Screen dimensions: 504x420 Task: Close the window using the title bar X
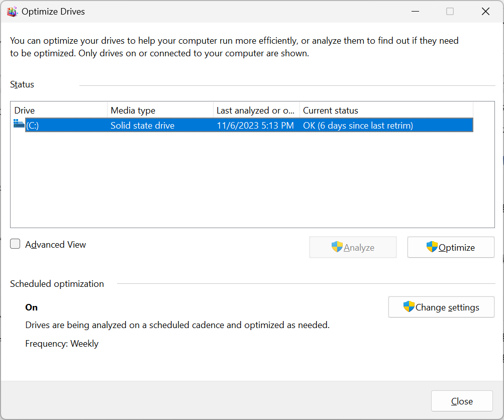485,12
